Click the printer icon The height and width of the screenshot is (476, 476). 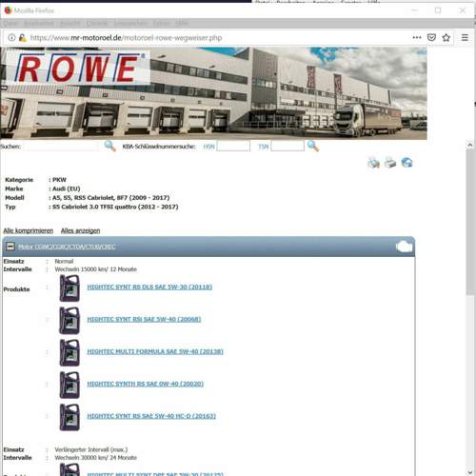coord(390,163)
